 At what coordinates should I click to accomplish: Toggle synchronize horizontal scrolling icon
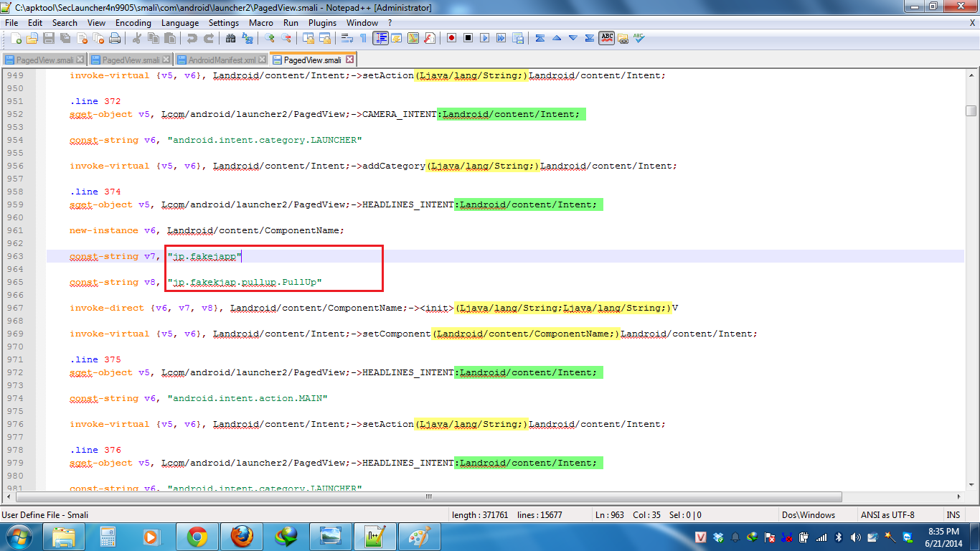click(325, 38)
